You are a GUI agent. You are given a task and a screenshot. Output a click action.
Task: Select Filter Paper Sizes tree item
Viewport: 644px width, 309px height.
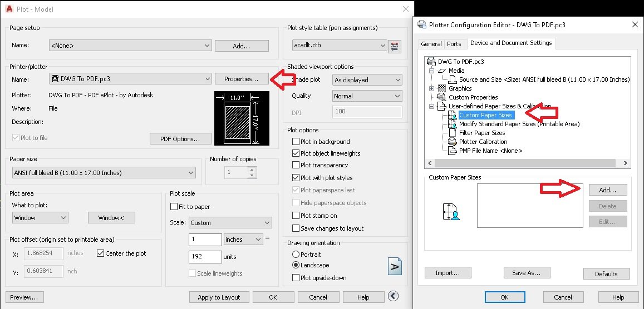482,133
